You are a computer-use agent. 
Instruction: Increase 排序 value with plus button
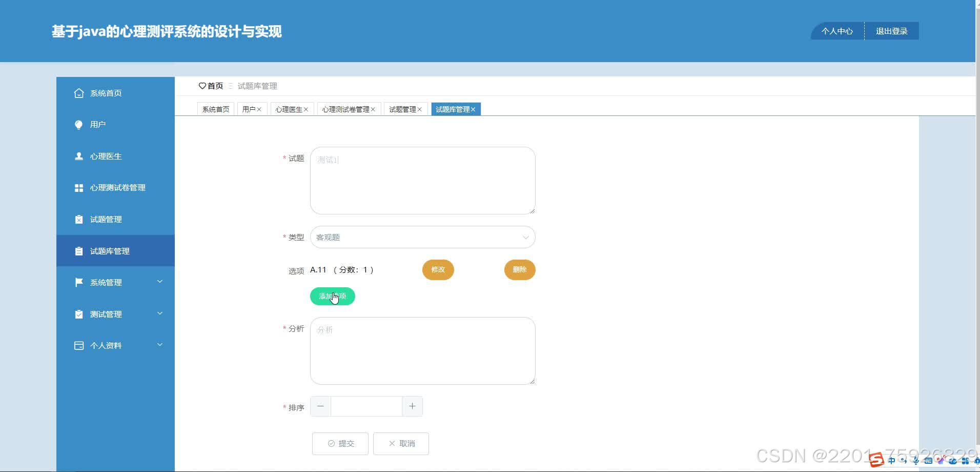(412, 406)
